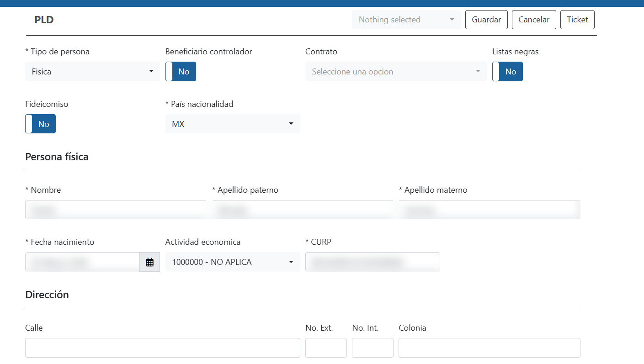Click the Fideicomiso label text

[x=47, y=104]
